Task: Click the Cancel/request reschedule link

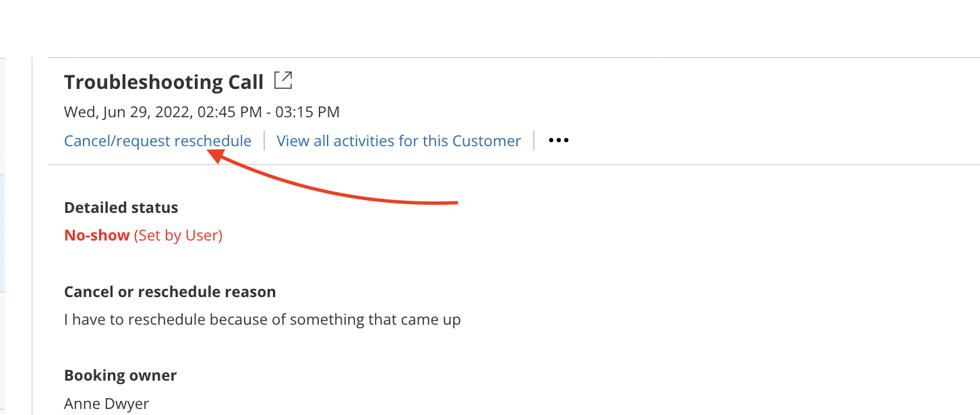Action: [x=158, y=141]
